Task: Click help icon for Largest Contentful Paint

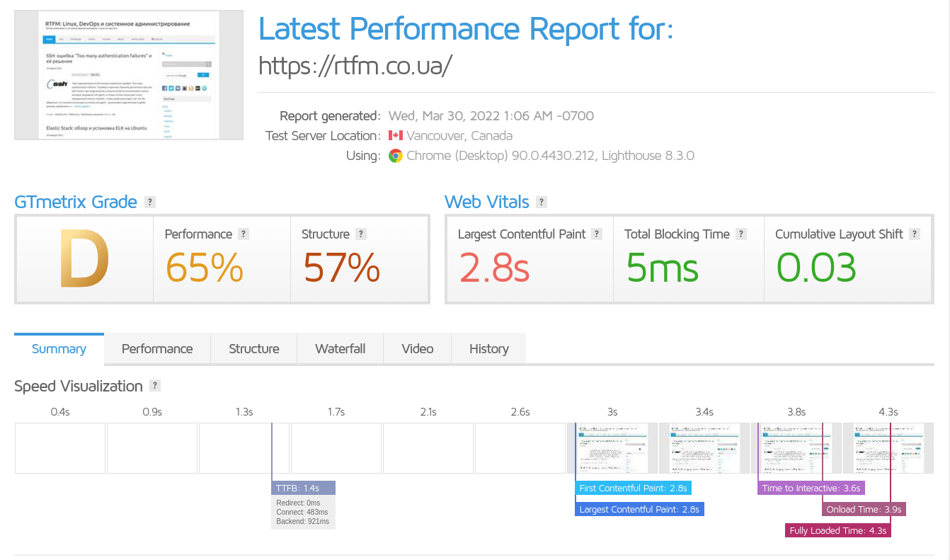Action: coord(597,234)
